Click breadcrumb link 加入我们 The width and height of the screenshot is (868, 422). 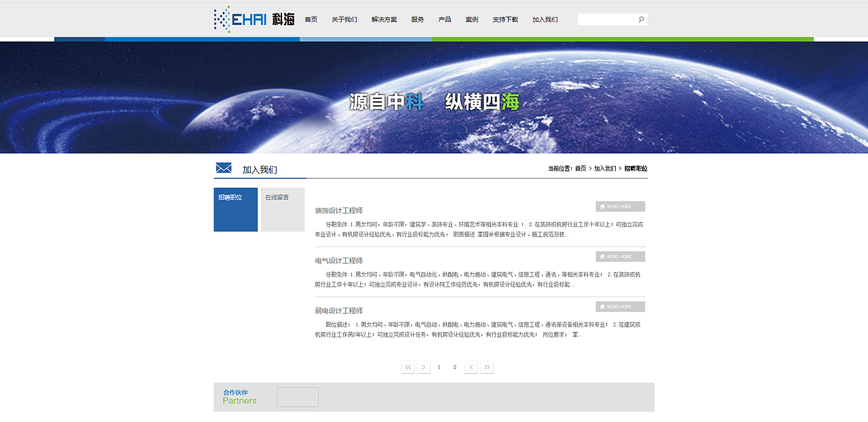click(605, 169)
